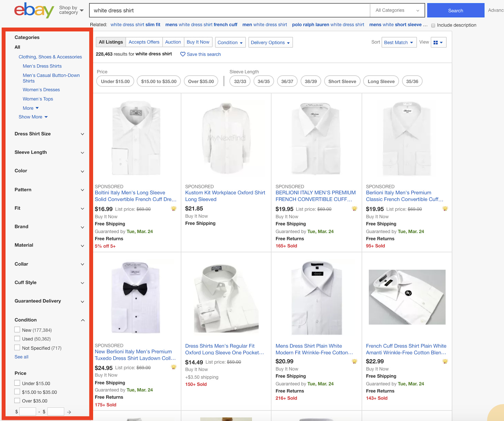The image size is (504, 421).
Task: Open See all condition options
Action: [x=21, y=357]
